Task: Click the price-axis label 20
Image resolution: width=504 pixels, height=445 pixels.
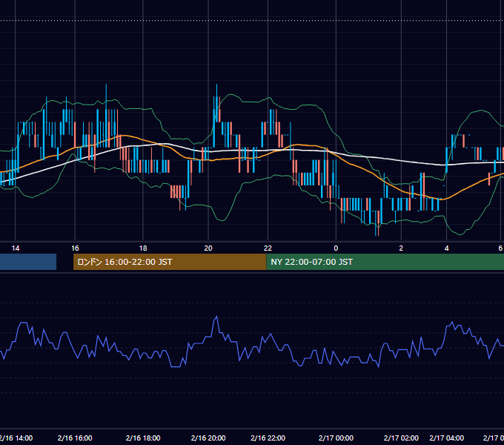Action: point(208,248)
